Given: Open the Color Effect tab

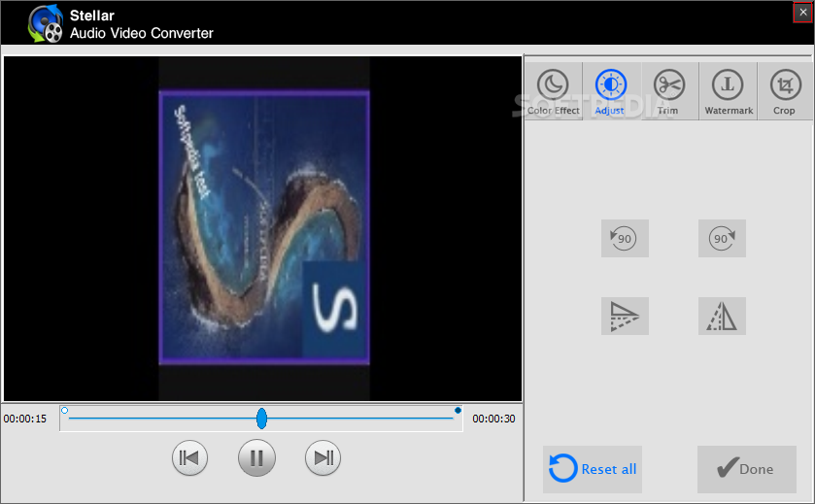Looking at the screenshot, I should tap(554, 91).
